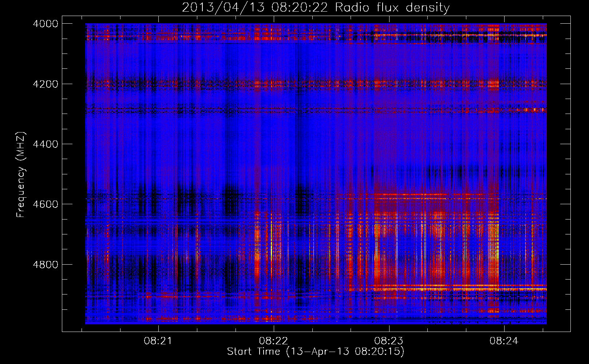Viewport: 589px width, 364px height.
Task: Click the 4600 frequency tick label
Action: coord(46,204)
